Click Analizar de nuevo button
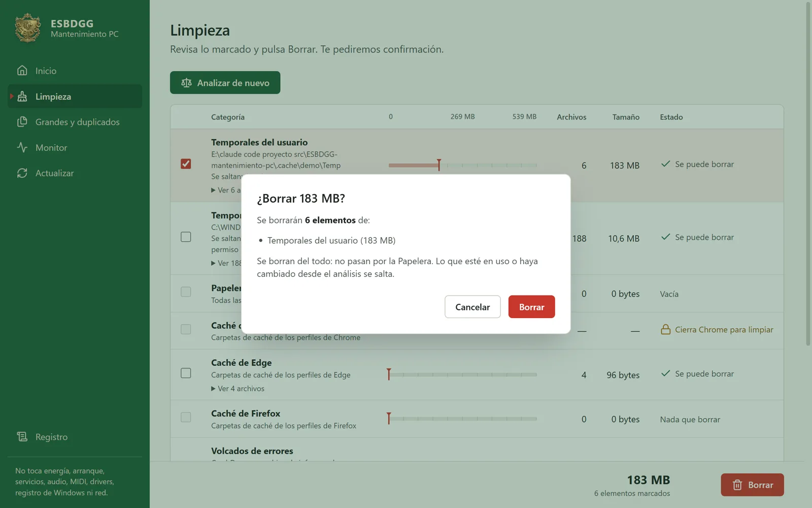 225,83
